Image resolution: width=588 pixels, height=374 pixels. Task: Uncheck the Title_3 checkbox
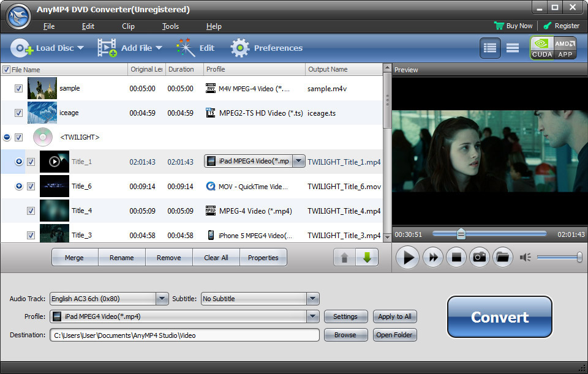[x=31, y=235]
